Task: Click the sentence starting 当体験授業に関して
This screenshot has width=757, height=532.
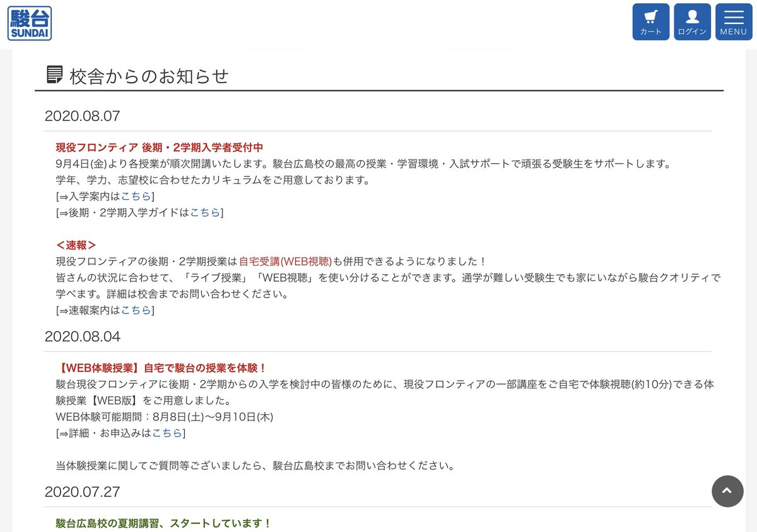Action: 255,466
